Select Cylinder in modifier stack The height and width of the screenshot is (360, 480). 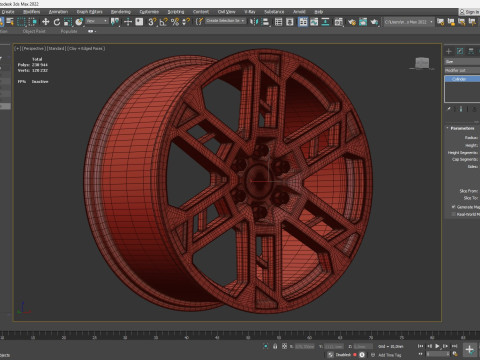462,79
